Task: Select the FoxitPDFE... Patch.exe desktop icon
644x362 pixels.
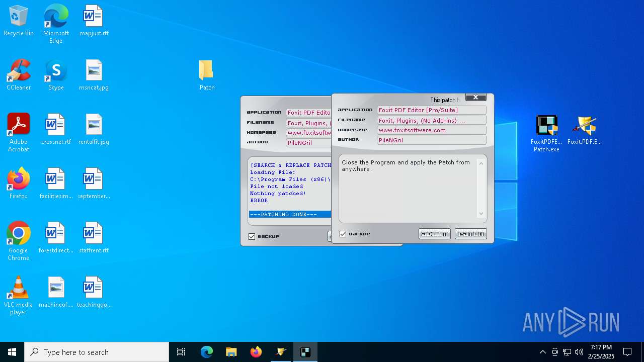Action: pos(546,133)
